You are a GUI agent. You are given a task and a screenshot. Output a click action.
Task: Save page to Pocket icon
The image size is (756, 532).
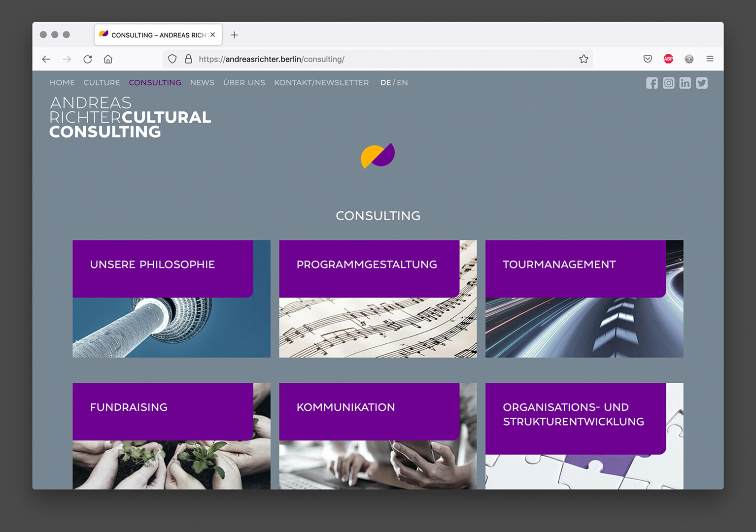click(x=648, y=59)
